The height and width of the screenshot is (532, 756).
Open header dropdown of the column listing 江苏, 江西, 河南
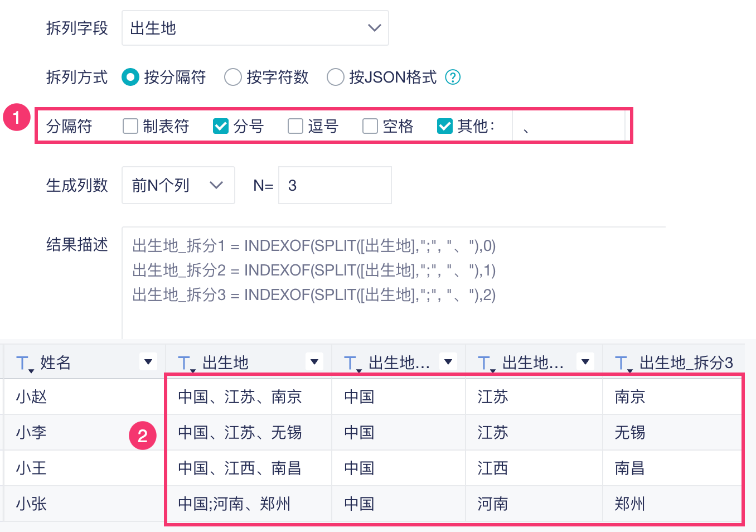585,362
